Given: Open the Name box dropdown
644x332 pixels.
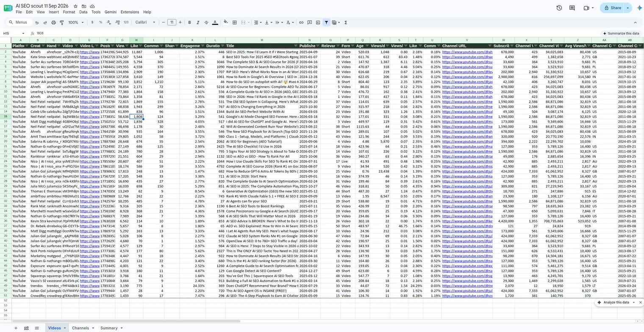Looking at the screenshot, I should coord(23,33).
